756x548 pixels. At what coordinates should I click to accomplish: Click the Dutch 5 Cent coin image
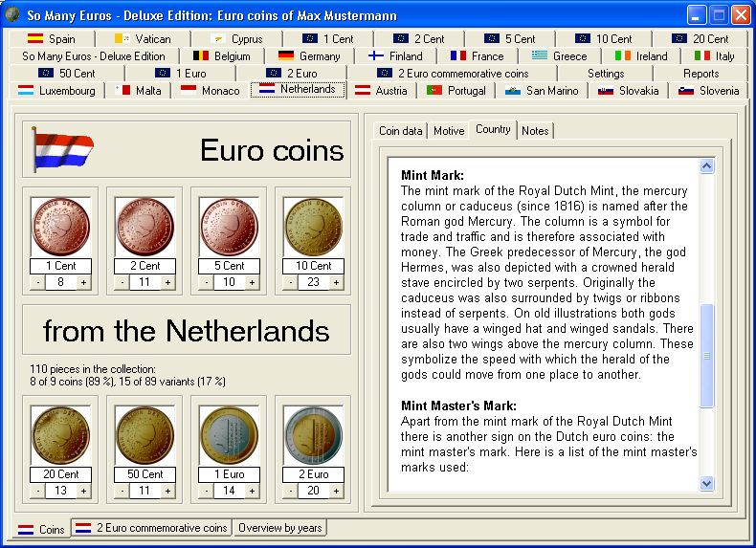tap(229, 227)
